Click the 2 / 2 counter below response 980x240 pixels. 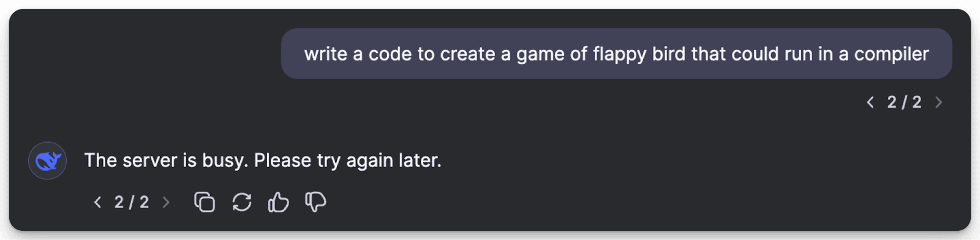pyautogui.click(x=132, y=202)
